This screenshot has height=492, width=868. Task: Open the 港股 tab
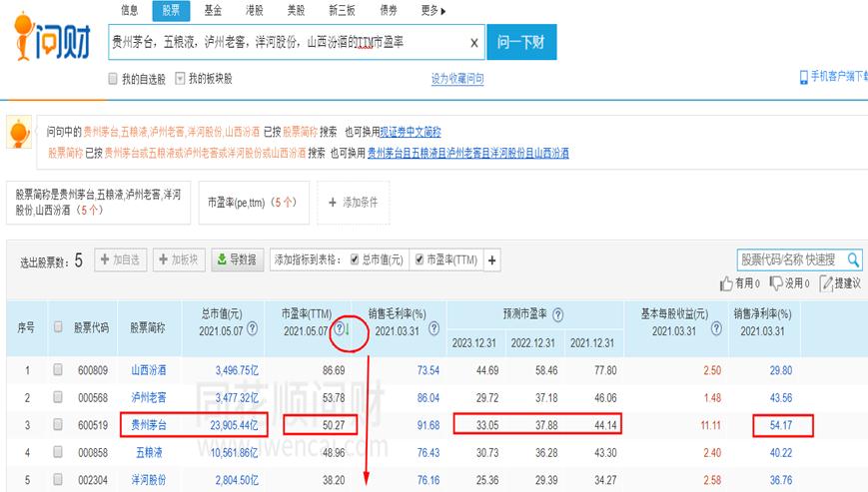click(254, 10)
